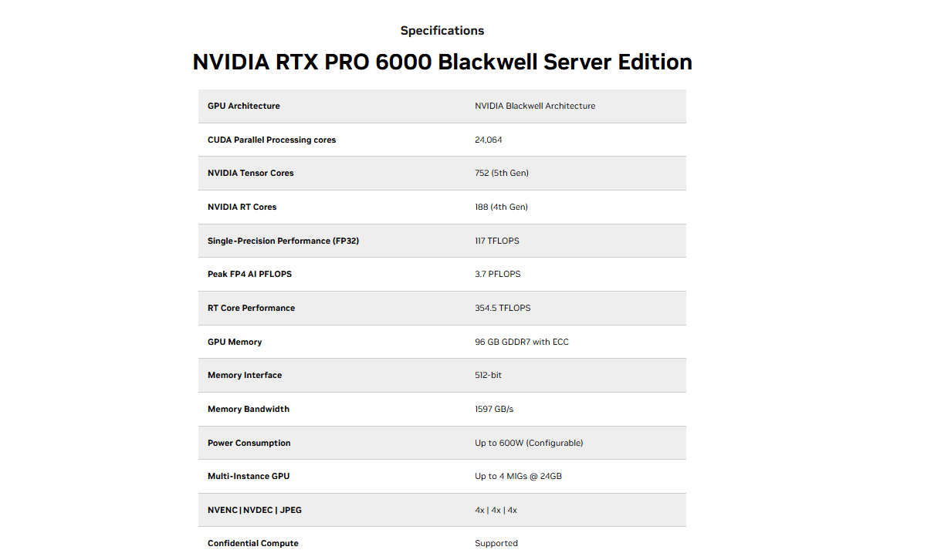Click the "96 GB GDDR7 with ECC" value
The height and width of the screenshot is (560, 941).
click(522, 342)
